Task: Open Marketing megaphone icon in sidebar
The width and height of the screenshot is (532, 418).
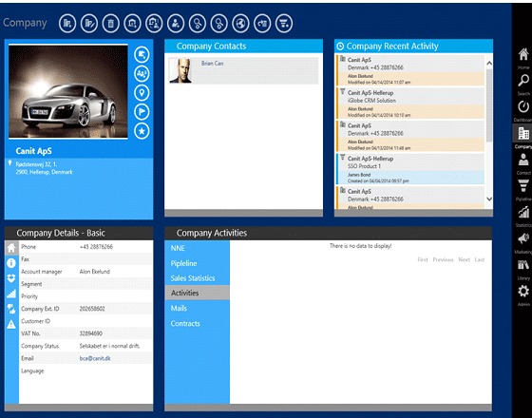Action: point(523,238)
